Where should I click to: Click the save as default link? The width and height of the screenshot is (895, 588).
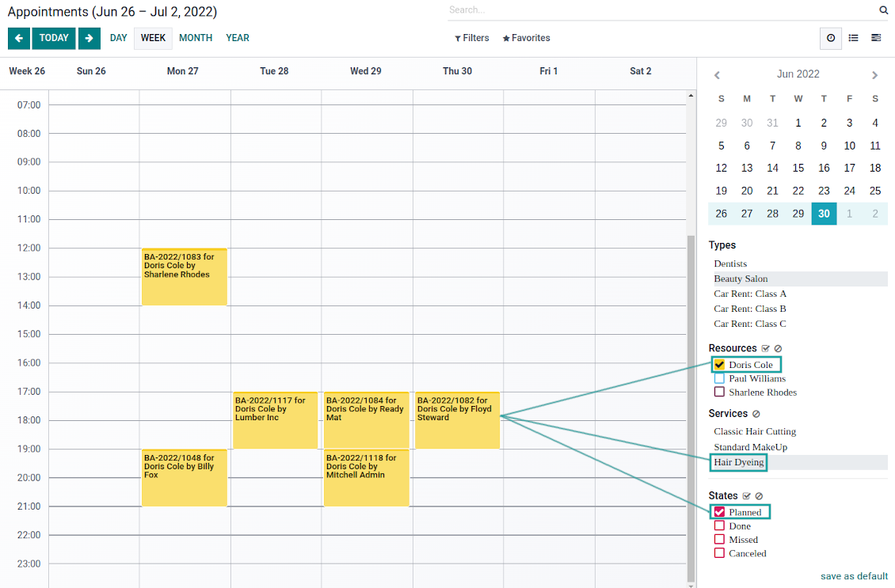coord(854,576)
